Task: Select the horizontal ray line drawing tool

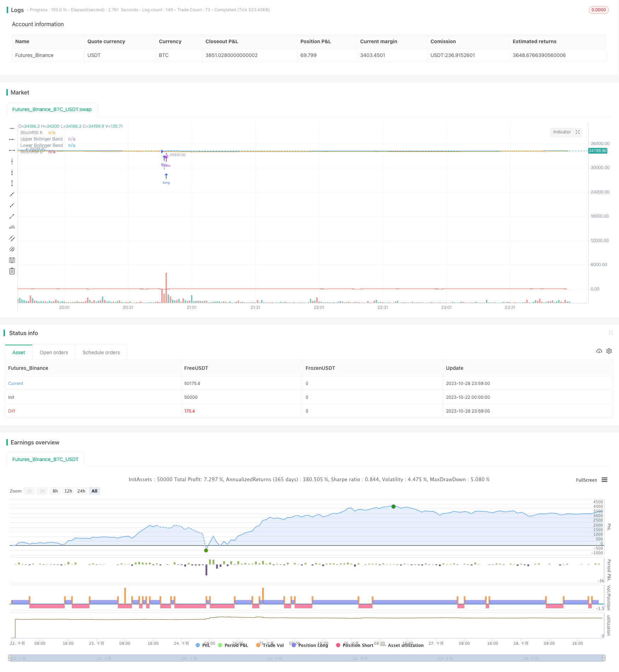Action: pos(12,139)
